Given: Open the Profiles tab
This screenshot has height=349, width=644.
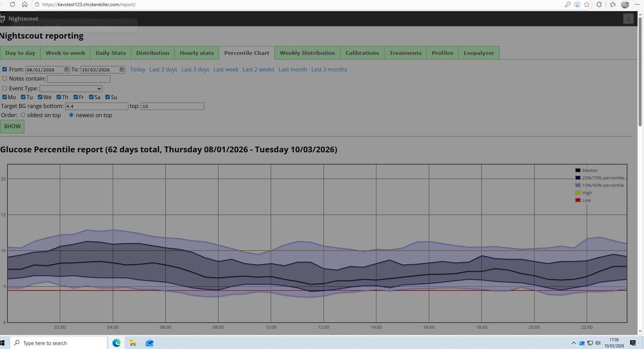Looking at the screenshot, I should (x=443, y=53).
